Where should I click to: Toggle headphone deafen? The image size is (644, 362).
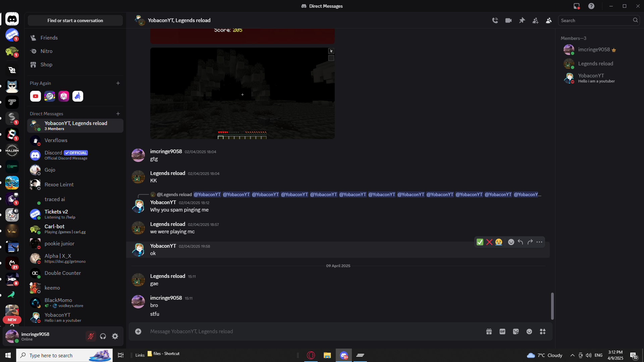click(x=103, y=336)
